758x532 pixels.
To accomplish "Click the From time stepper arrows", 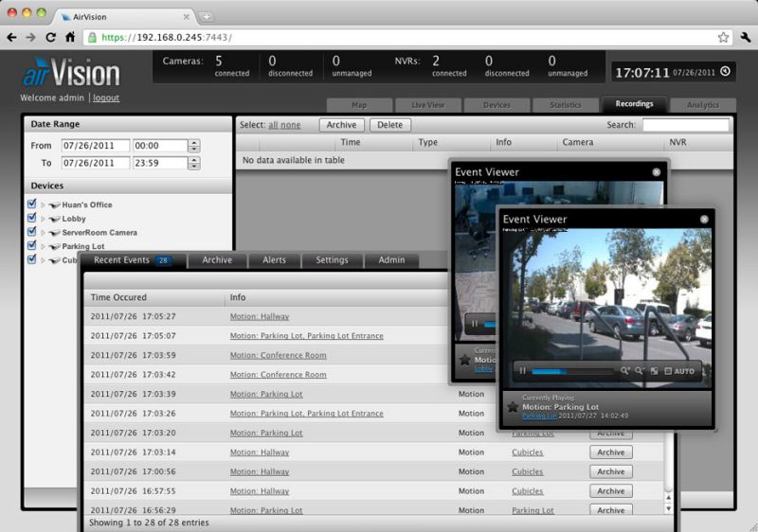I will [194, 146].
